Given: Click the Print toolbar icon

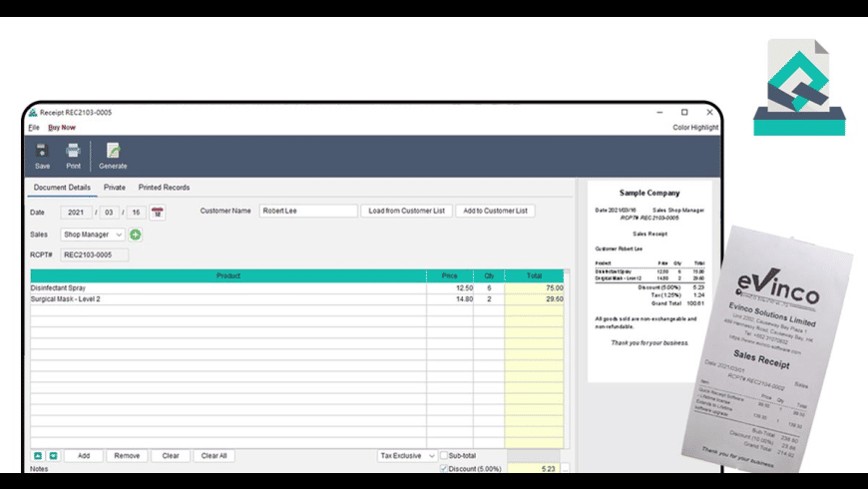Looking at the screenshot, I should click(73, 156).
